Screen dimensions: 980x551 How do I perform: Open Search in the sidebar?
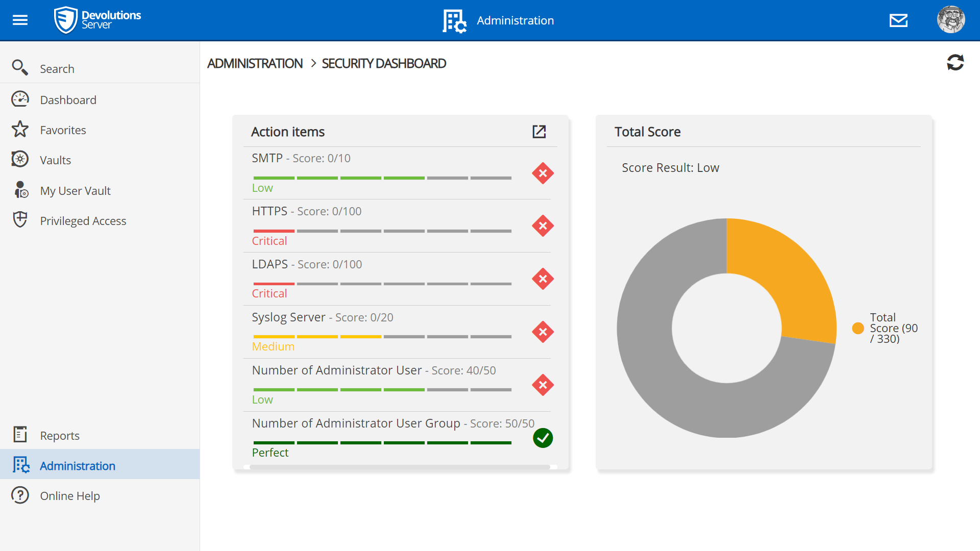[57, 69]
